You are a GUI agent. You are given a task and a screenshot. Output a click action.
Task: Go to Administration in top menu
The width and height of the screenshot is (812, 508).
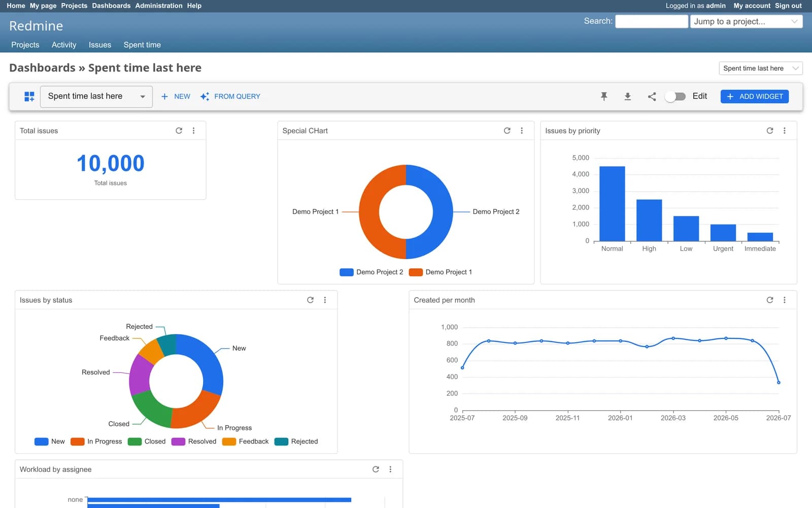tap(159, 6)
